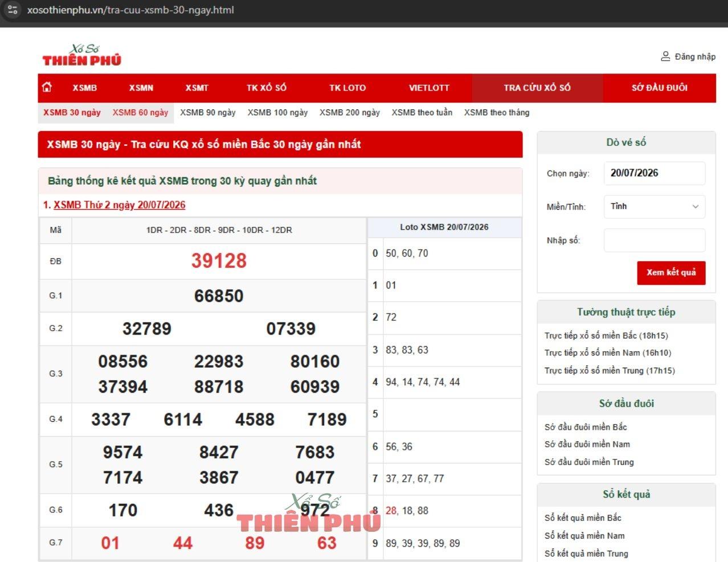The image size is (728, 562).
Task: Select the XSMB 90 ngày tab
Action: pos(208,112)
